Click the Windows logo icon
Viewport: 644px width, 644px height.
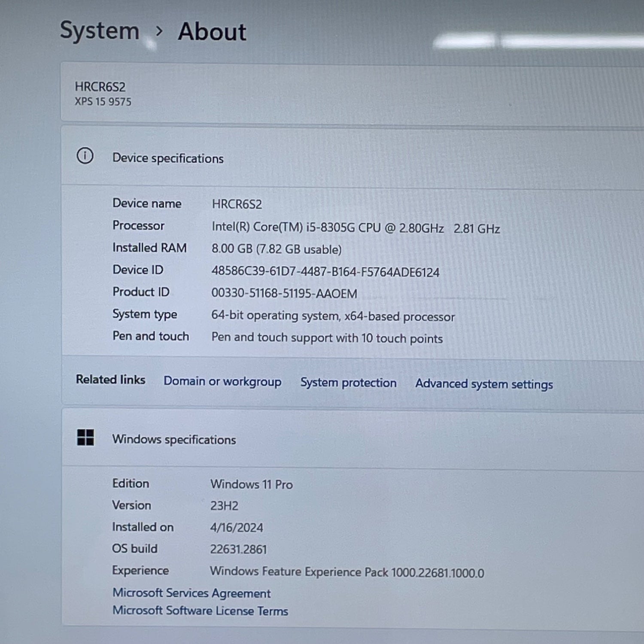[x=85, y=437]
